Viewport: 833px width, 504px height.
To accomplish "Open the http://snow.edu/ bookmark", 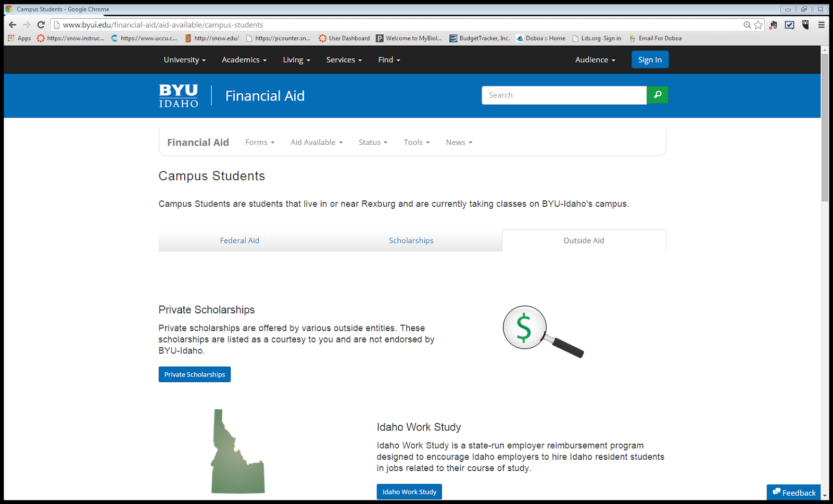I will tap(212, 38).
